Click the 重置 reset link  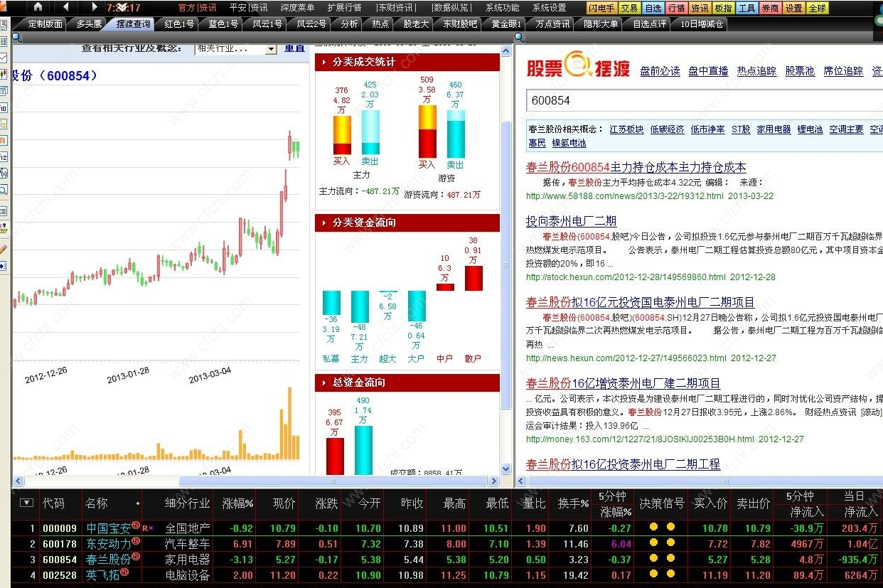coord(294,48)
